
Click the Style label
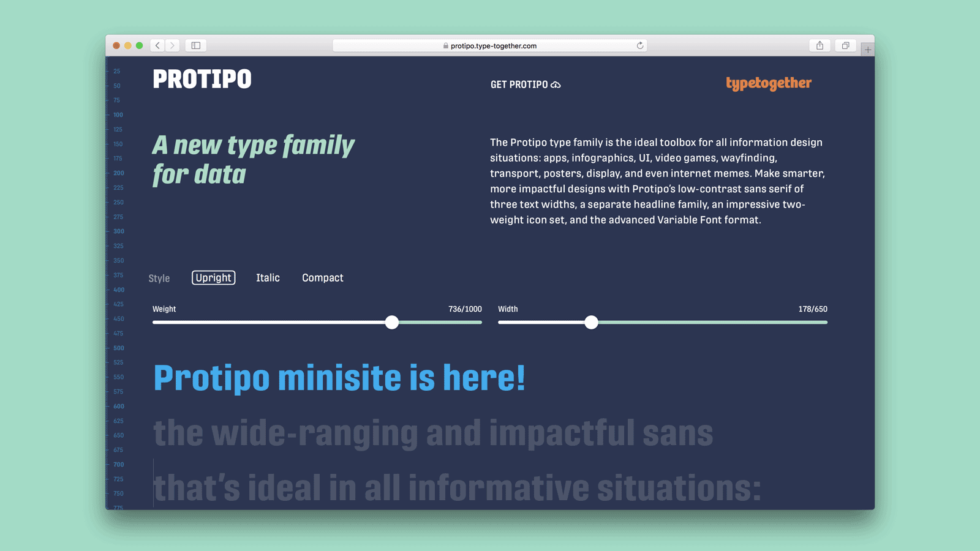(x=159, y=278)
